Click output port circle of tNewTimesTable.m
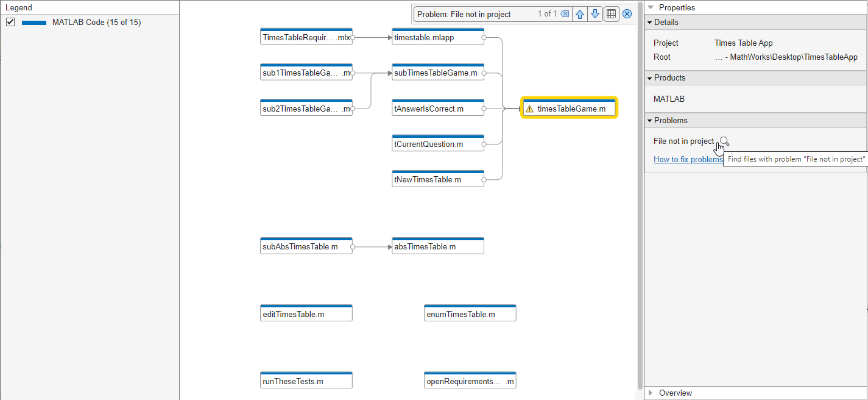 coord(484,180)
